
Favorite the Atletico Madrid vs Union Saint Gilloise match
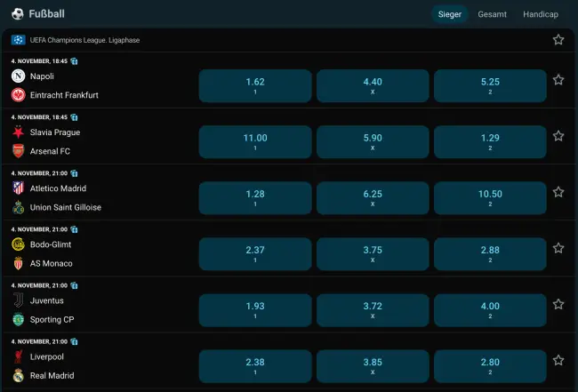pyautogui.click(x=558, y=192)
